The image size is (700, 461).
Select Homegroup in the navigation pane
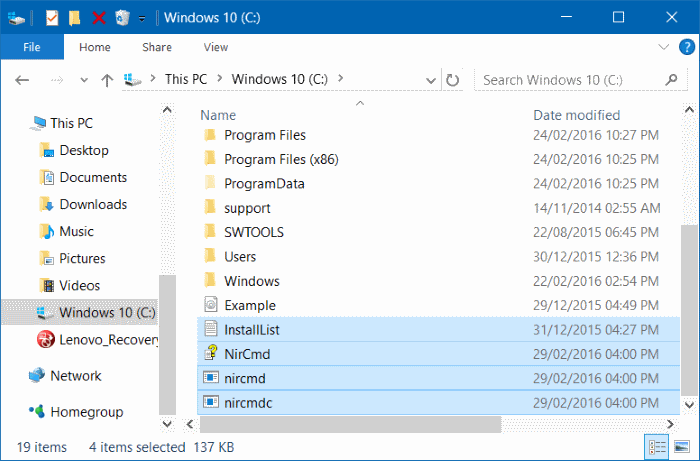[87, 412]
